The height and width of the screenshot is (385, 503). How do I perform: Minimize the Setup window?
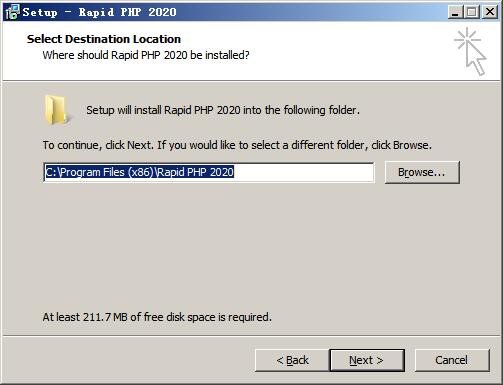click(455, 12)
